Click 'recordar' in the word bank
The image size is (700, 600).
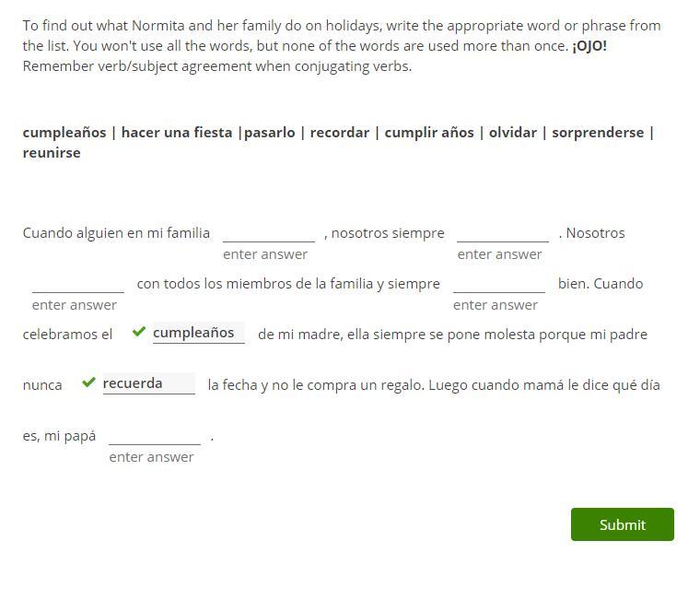pyautogui.click(x=340, y=132)
